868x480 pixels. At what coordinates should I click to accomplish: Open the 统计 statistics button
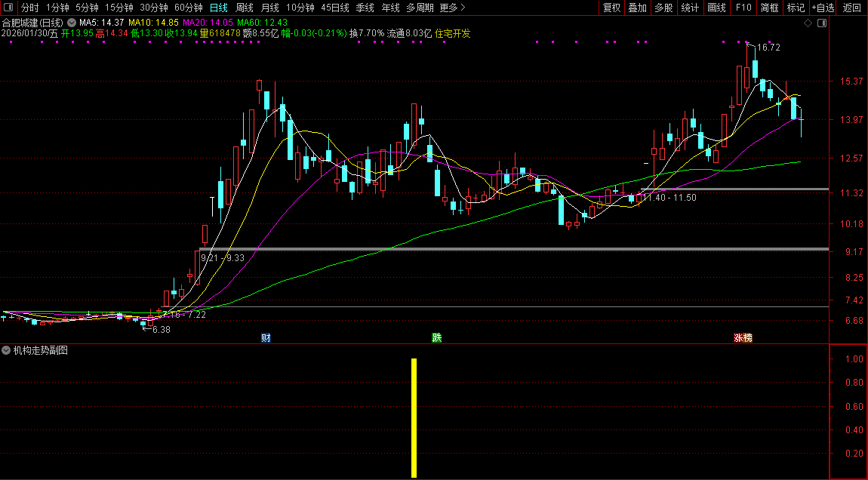point(690,8)
